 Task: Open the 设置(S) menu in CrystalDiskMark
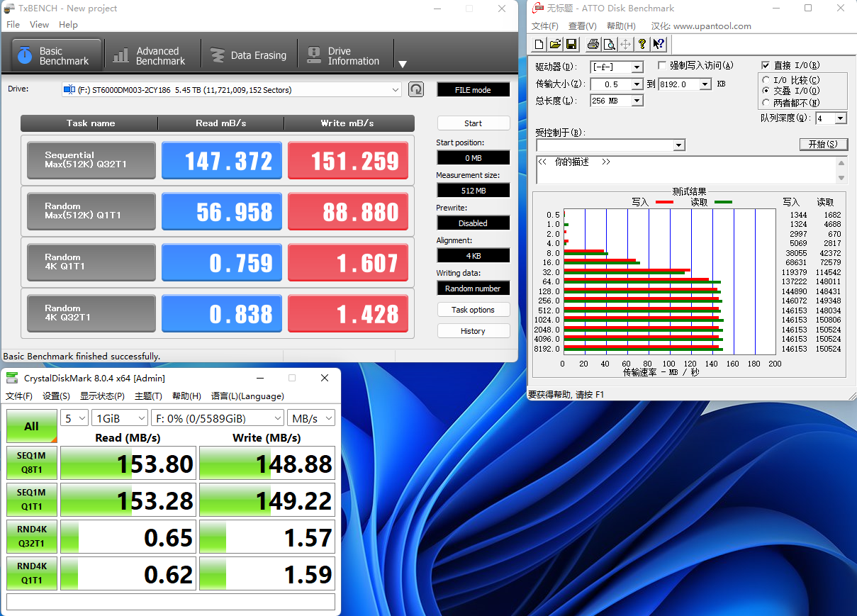pyautogui.click(x=56, y=396)
